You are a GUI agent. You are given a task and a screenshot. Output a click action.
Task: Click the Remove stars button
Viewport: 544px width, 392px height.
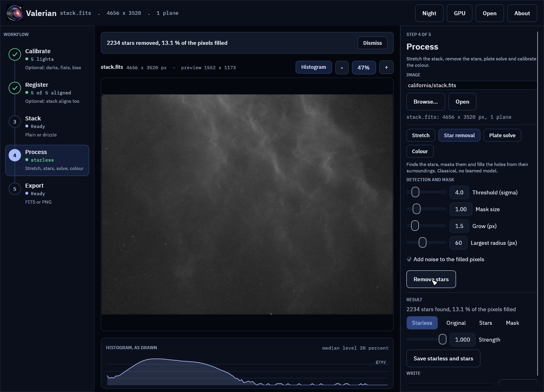[x=431, y=279]
